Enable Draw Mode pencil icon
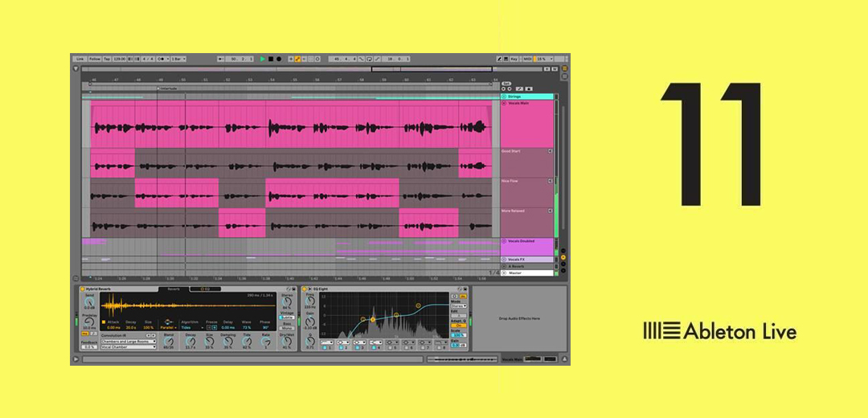Viewport: 868px width, 418px height. click(499, 59)
